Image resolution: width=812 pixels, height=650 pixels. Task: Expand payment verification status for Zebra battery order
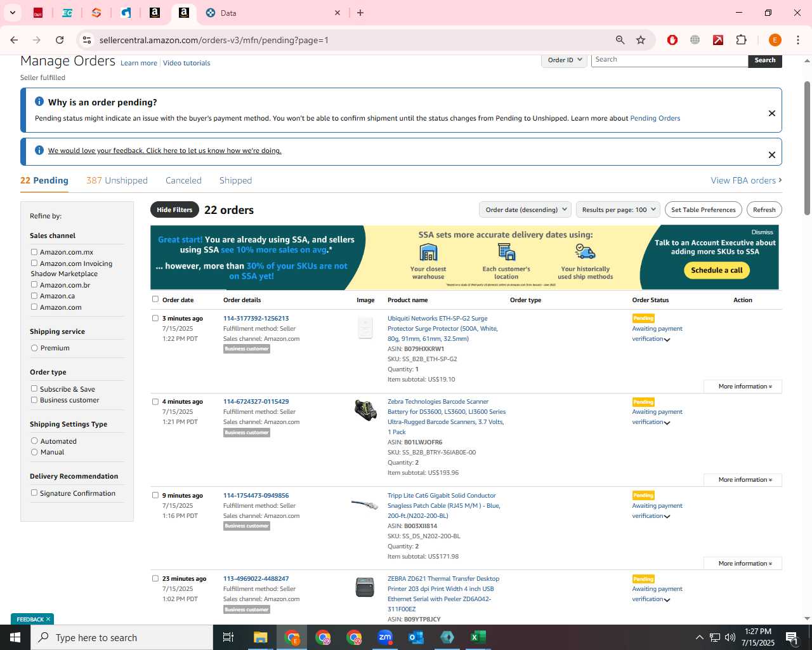pos(667,423)
